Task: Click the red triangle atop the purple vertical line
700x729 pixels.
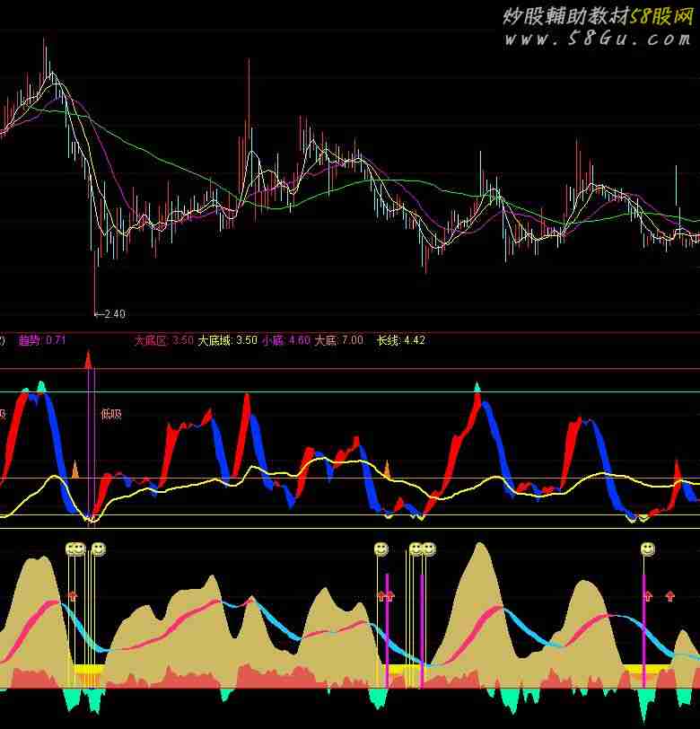Action: click(88, 360)
